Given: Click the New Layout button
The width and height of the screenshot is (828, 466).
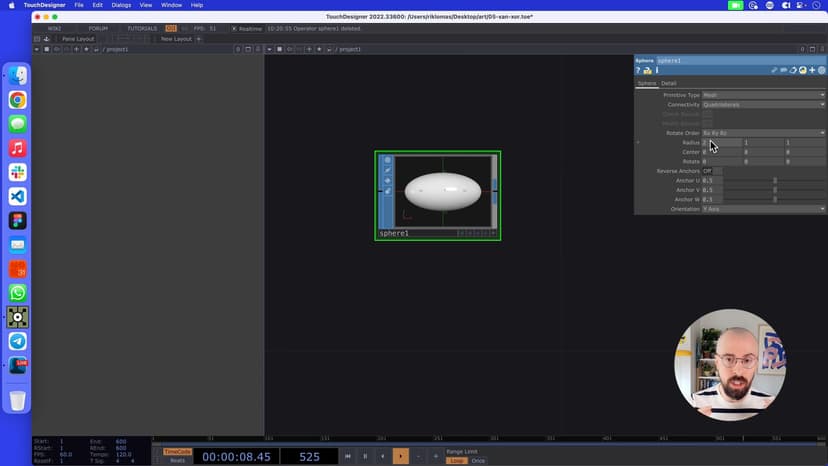Looking at the screenshot, I should click(176, 39).
